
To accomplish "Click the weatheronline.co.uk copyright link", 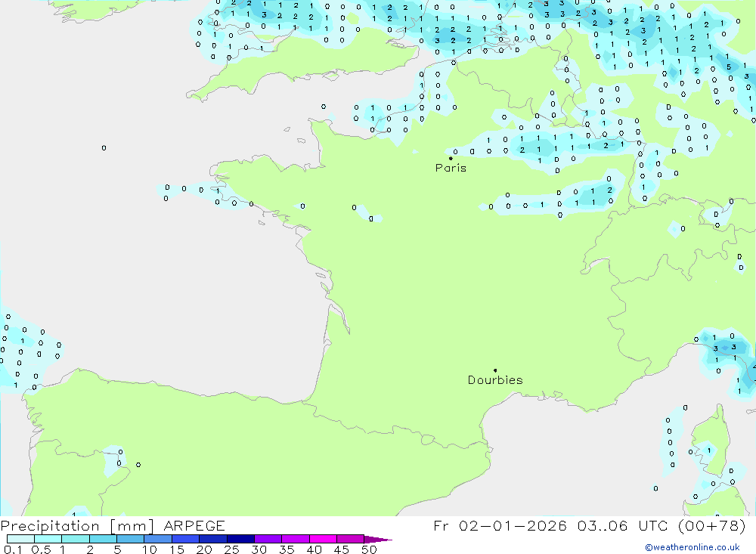I will (x=692, y=547).
